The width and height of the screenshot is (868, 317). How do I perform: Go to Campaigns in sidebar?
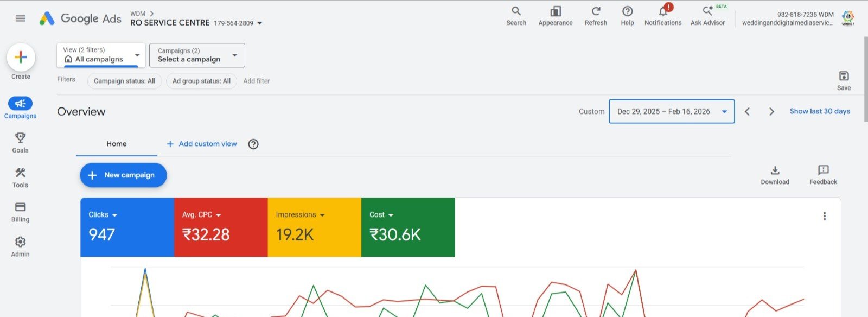(20, 108)
